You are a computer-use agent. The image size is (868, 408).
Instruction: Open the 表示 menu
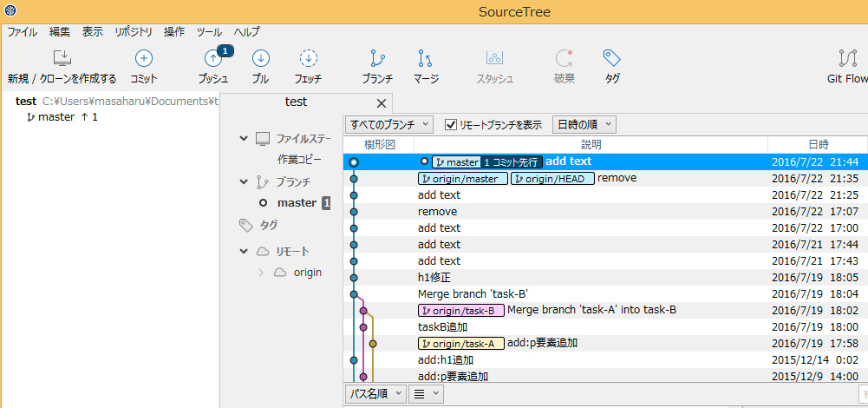(x=93, y=31)
